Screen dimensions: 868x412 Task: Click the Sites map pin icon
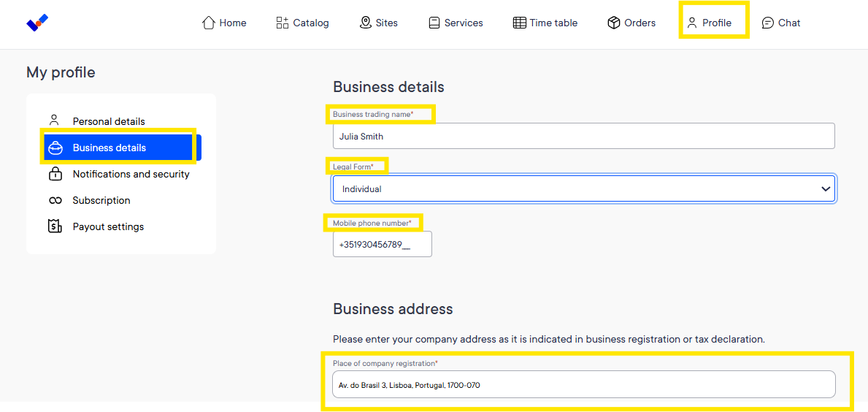point(365,23)
